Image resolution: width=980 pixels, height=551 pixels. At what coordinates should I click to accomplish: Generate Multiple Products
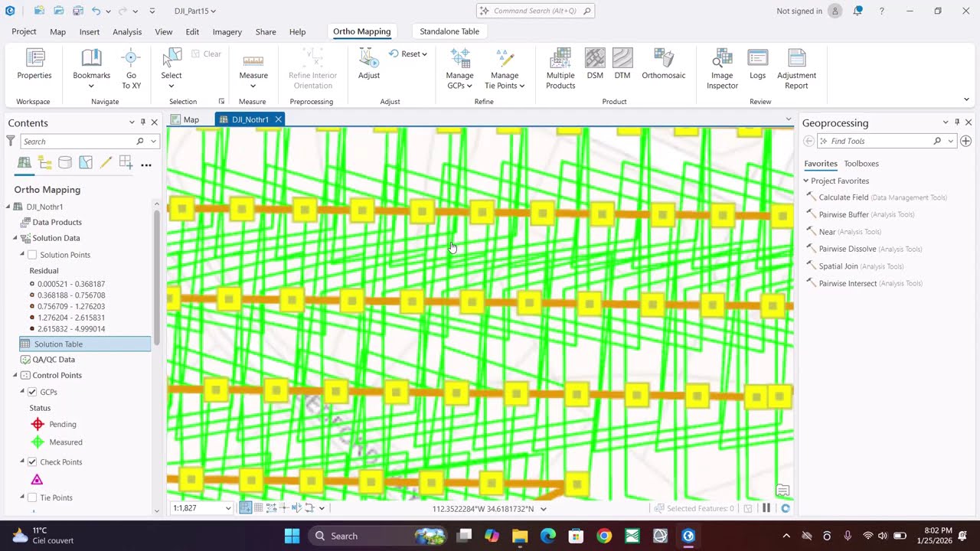(x=560, y=69)
